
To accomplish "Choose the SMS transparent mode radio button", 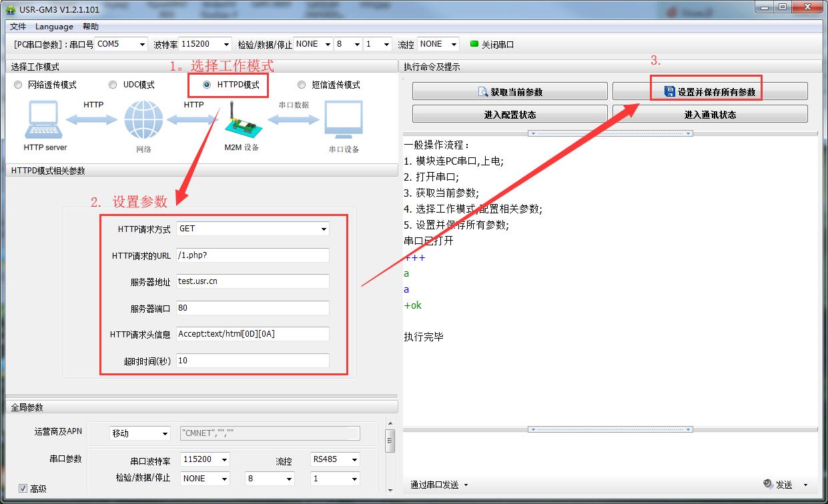I will pyautogui.click(x=302, y=85).
